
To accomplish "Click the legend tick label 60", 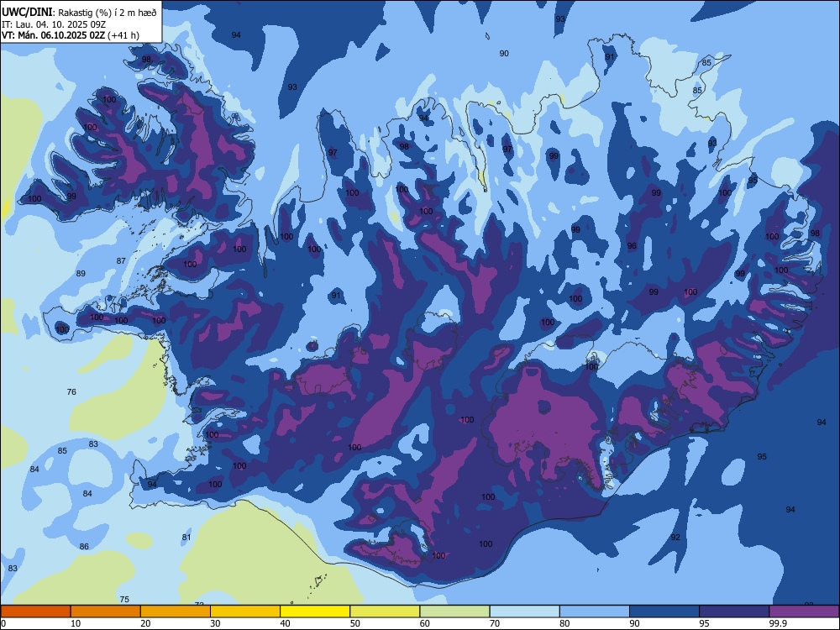I will [x=425, y=623].
